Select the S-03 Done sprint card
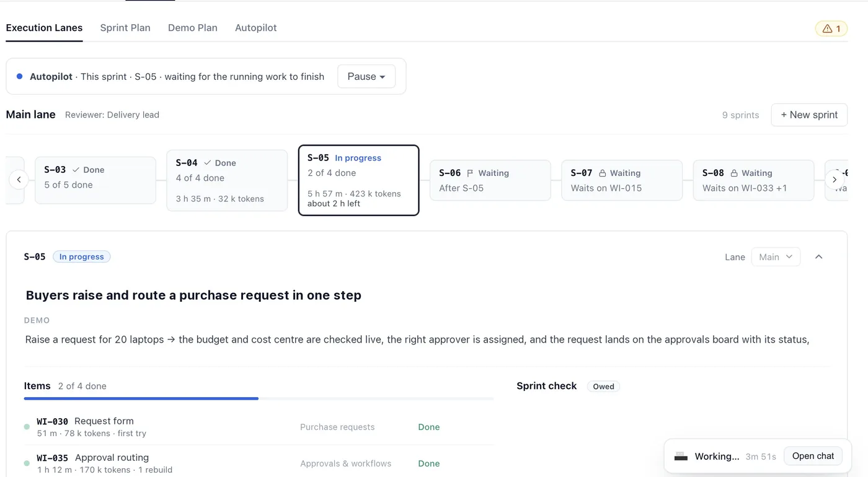Screen dimensions: 868x477 [x=95, y=180]
